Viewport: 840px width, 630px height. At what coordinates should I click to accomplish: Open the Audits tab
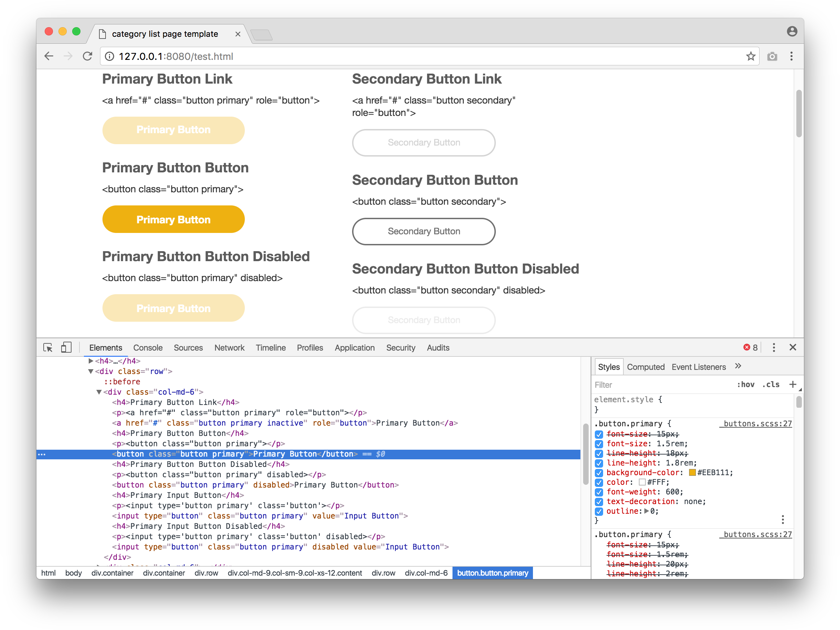(x=438, y=348)
